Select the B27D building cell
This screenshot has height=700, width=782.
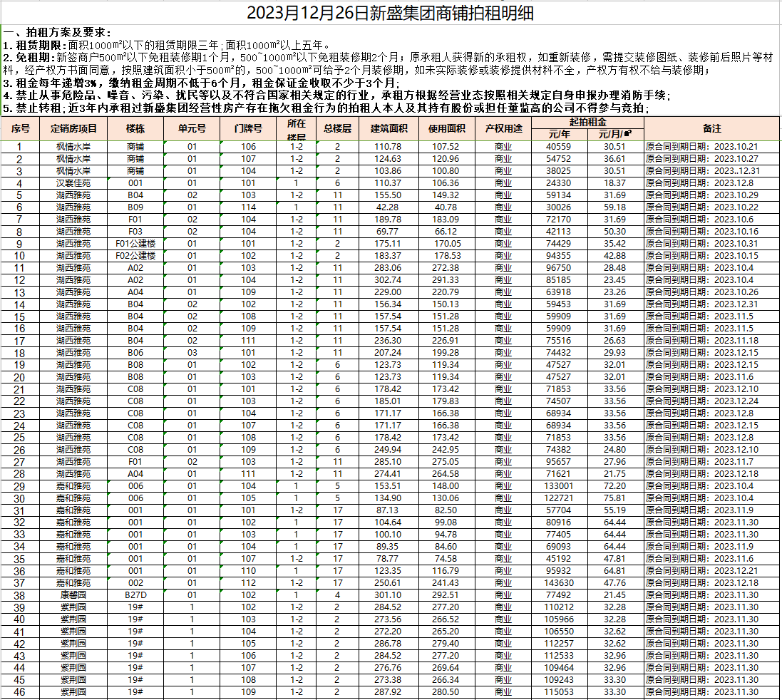pyautogui.click(x=135, y=595)
